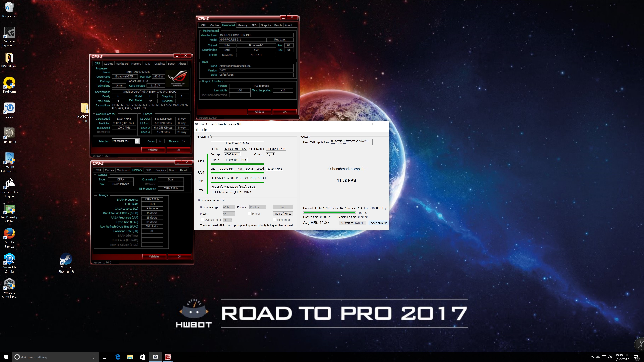The image size is (644, 362).
Task: Open the Help menu in HWBOT x265
Action: (x=203, y=130)
